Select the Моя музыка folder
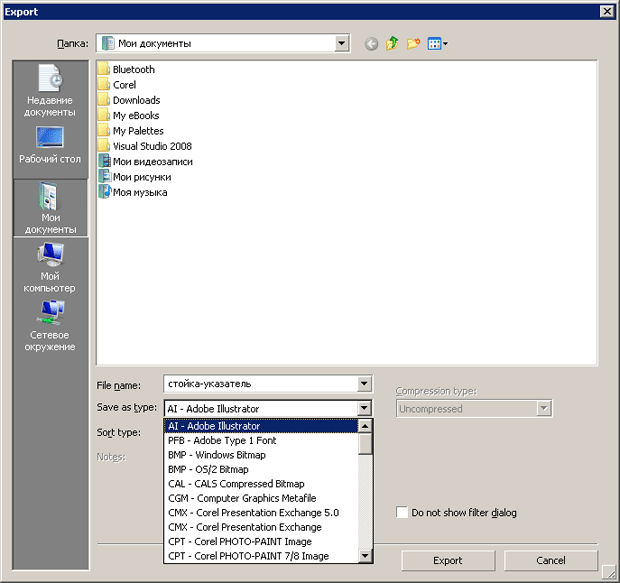This screenshot has height=583, width=620. (x=133, y=192)
